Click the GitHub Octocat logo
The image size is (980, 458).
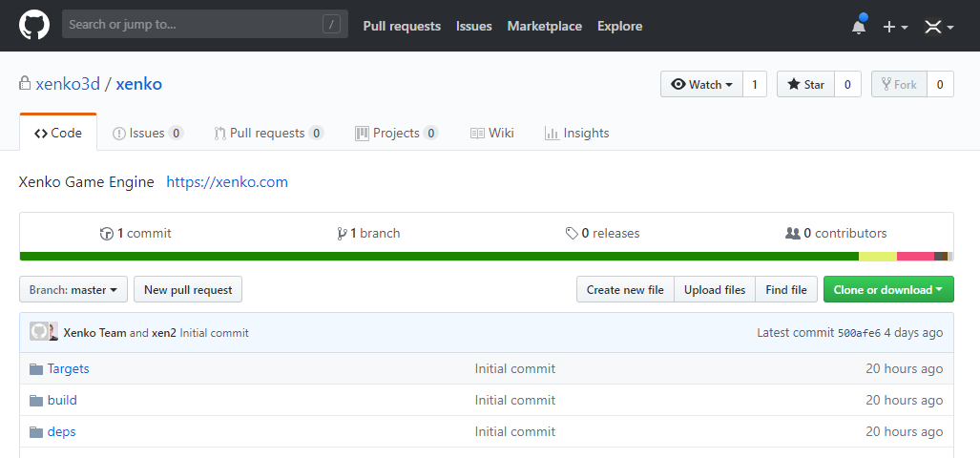point(34,26)
